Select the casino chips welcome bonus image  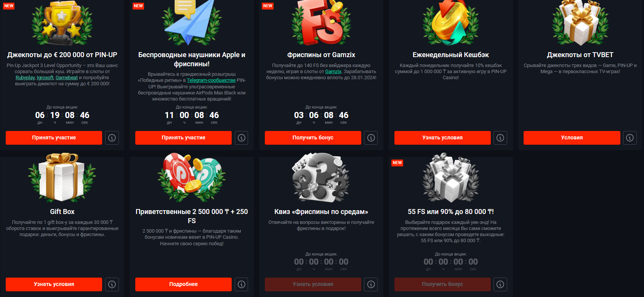click(192, 177)
